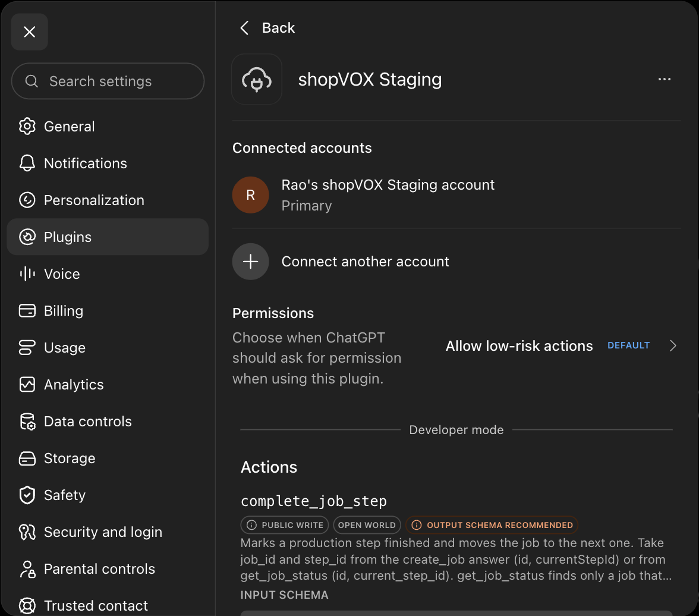Click the shopVOX Staging title
The width and height of the screenshot is (699, 616).
coord(370,80)
